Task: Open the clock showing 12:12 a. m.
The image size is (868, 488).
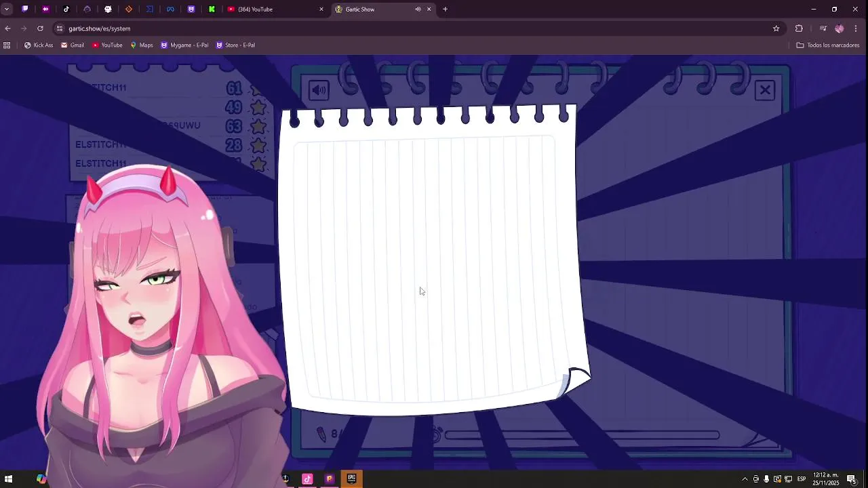Action: click(x=826, y=479)
